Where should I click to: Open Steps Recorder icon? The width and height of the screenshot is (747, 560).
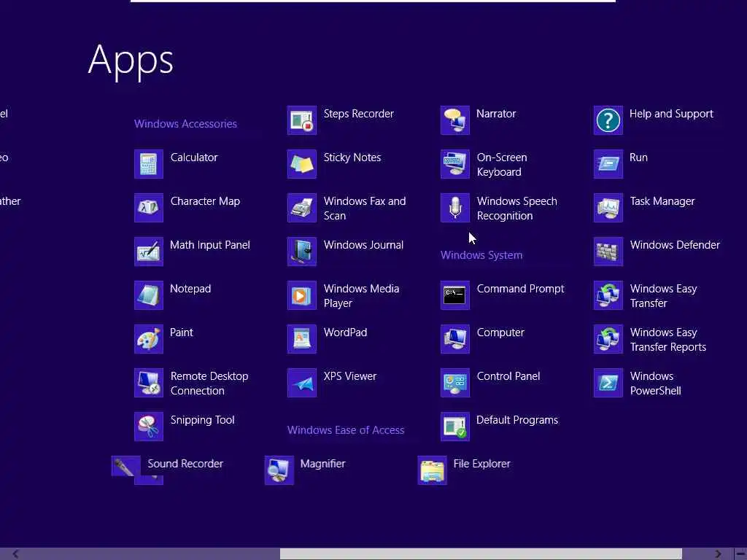coord(302,120)
